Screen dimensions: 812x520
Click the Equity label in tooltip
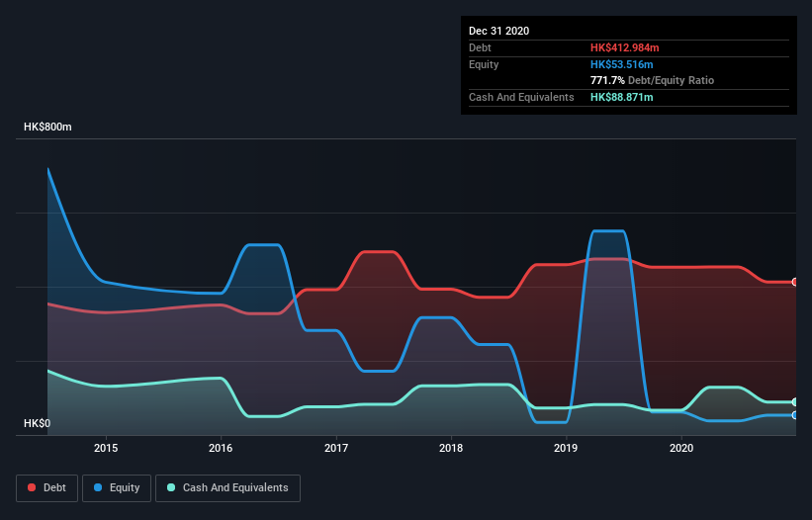(x=484, y=64)
